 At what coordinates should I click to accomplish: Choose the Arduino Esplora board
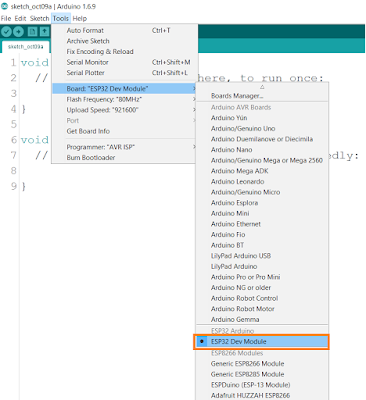262,203
